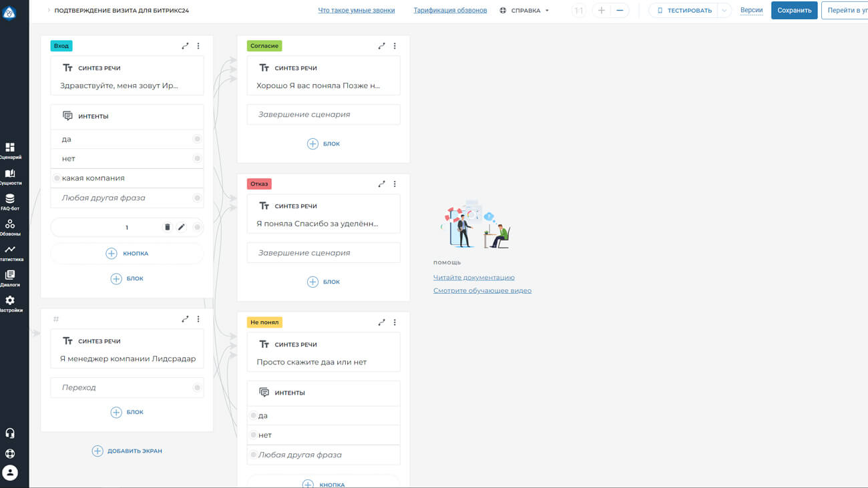Click the trash icon on button 1
This screenshot has width=868, height=488.
[167, 227]
